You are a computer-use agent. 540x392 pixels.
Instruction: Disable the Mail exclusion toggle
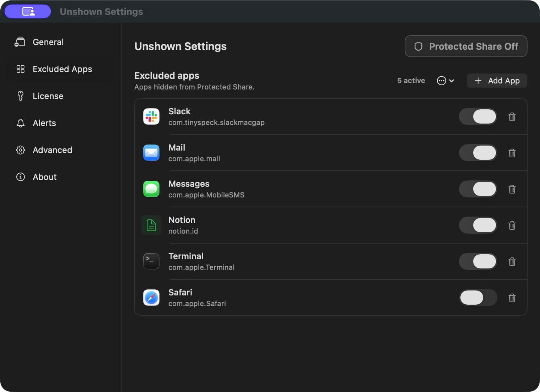(x=478, y=153)
